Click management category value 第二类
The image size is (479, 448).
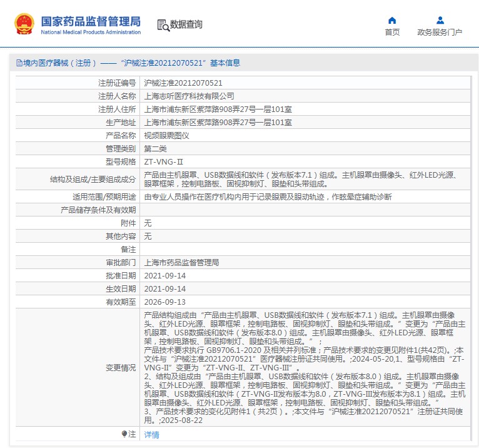click(x=155, y=148)
